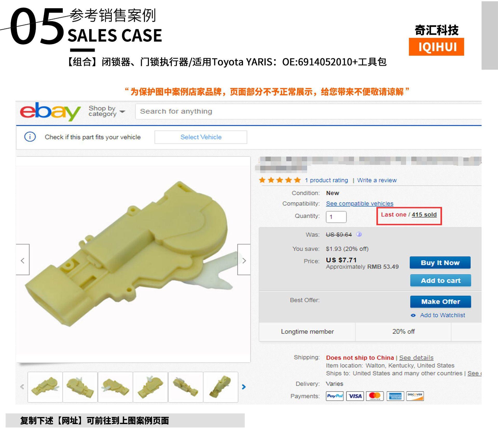Open the 415 sold link
498x448 pixels.
pyautogui.click(x=424, y=215)
